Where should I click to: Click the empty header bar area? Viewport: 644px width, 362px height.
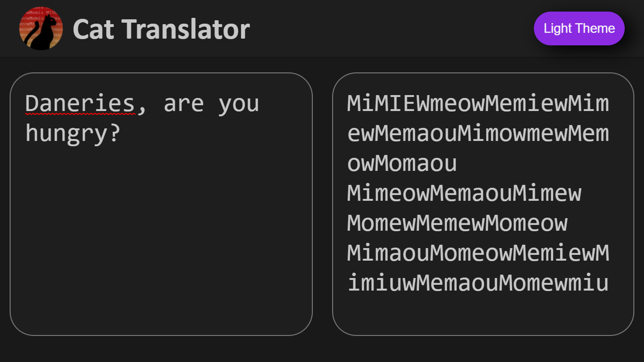tap(386, 28)
